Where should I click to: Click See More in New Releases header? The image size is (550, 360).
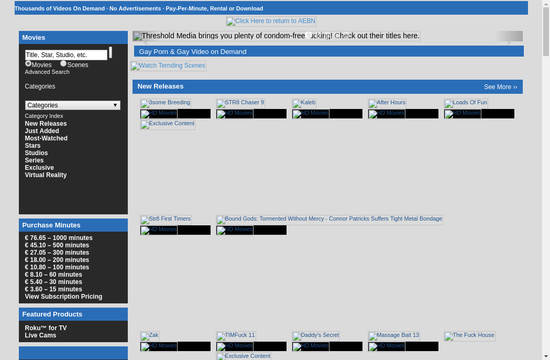coord(500,87)
